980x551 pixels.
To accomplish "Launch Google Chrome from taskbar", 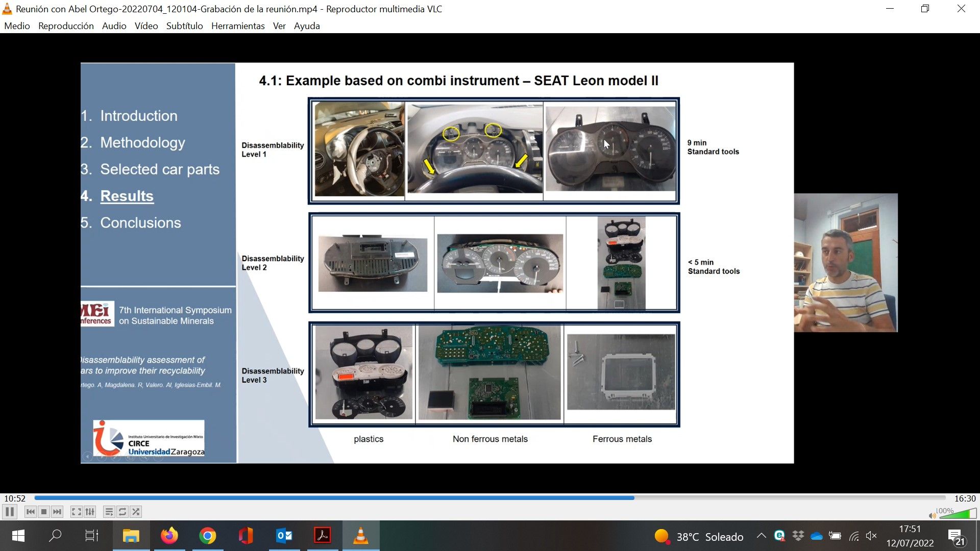I will point(208,536).
